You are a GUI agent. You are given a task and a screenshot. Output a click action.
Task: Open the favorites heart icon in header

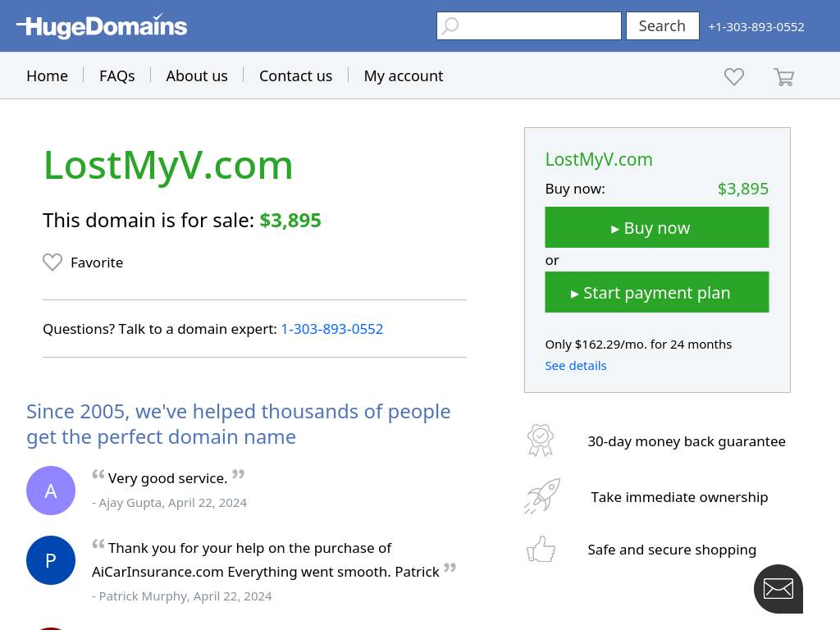[x=734, y=76]
